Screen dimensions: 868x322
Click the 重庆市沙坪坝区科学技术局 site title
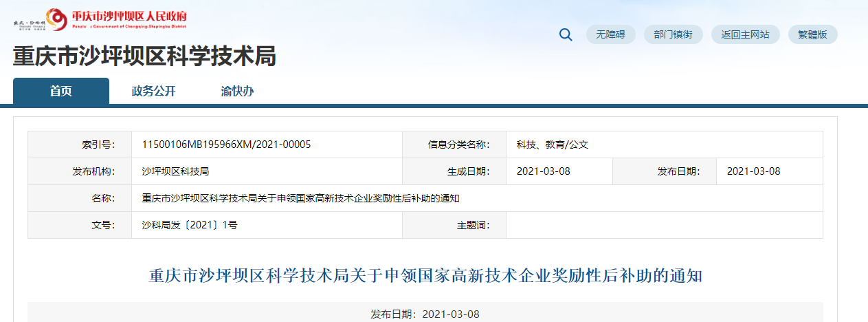tap(144, 56)
